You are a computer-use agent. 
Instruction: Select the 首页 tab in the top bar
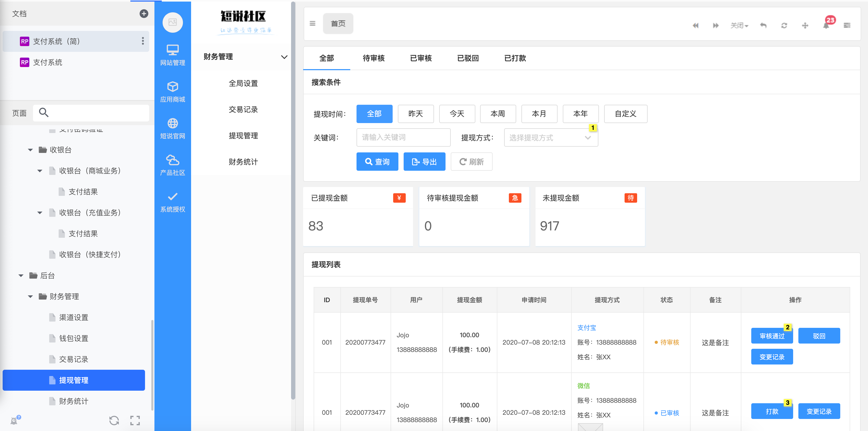[338, 23]
